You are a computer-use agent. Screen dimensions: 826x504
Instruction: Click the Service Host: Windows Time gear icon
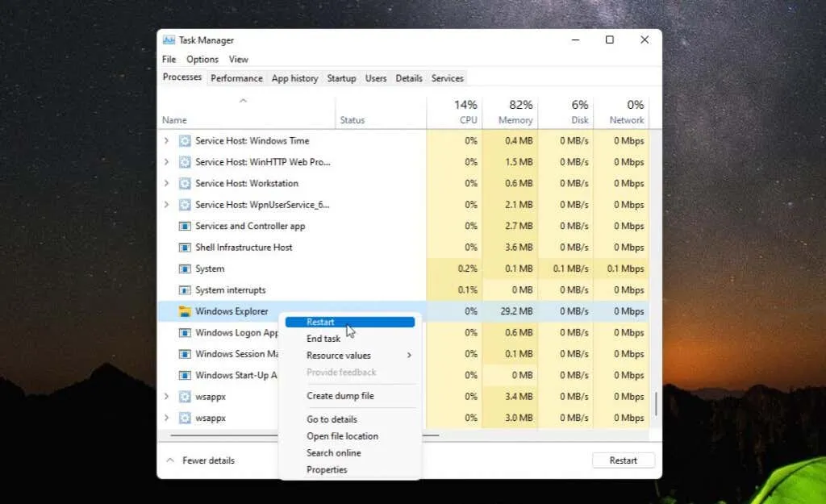click(184, 141)
